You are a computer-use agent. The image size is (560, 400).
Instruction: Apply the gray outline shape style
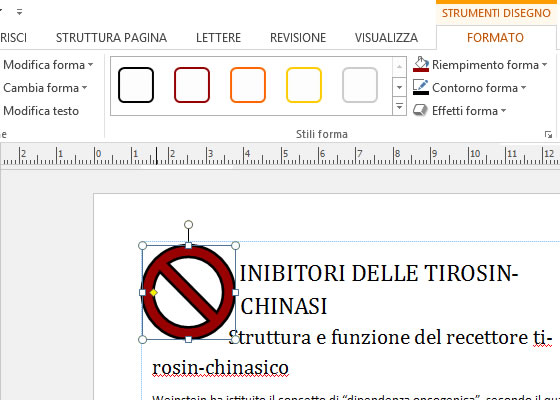[x=360, y=85]
